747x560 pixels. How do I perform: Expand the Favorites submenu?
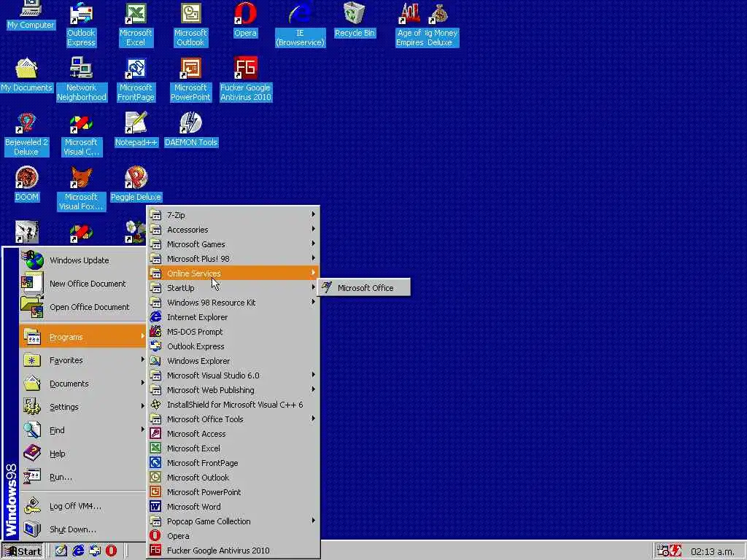point(83,360)
